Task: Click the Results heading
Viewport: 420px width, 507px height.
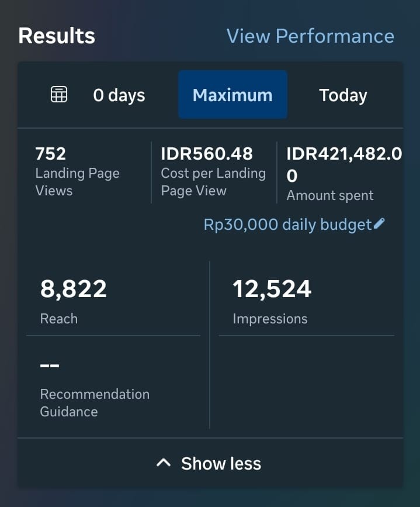Action: pos(57,36)
